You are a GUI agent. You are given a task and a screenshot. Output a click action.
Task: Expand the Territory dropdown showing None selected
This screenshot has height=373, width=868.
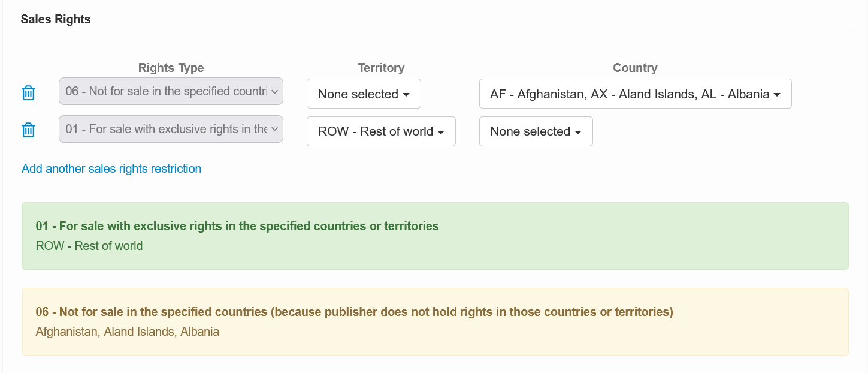point(363,94)
